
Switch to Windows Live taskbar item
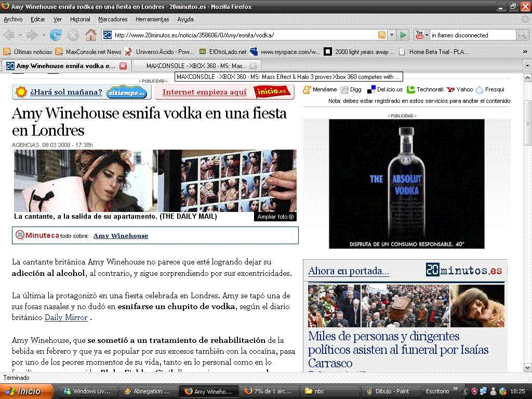click(87, 391)
